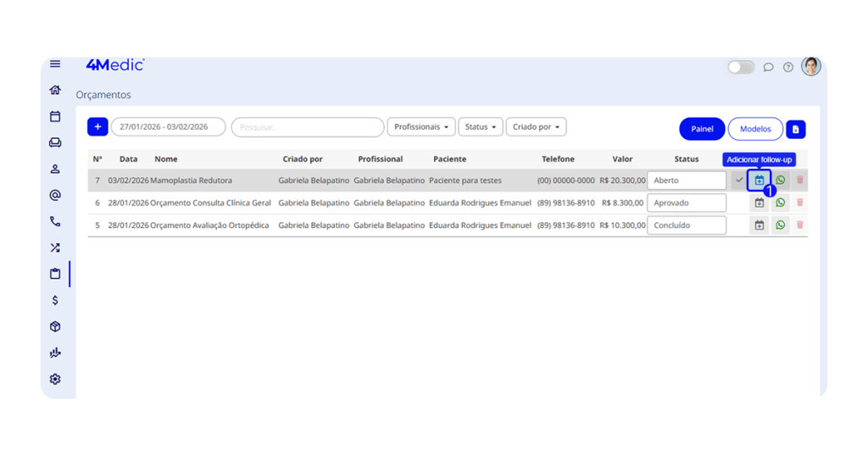Image resolution: width=868 pixels, height=456 pixels.
Task: Open the calendar icon in left sidebar
Action: point(55,116)
